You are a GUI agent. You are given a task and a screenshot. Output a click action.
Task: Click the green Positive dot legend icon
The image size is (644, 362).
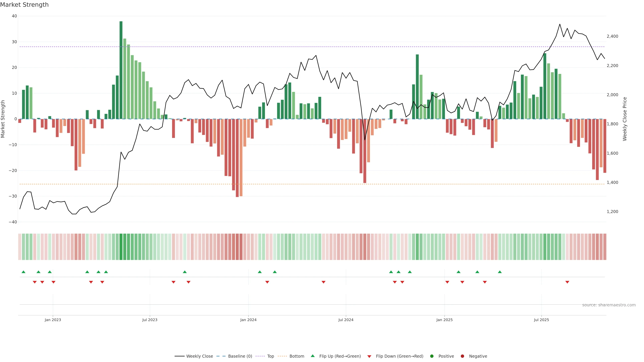[432, 356]
